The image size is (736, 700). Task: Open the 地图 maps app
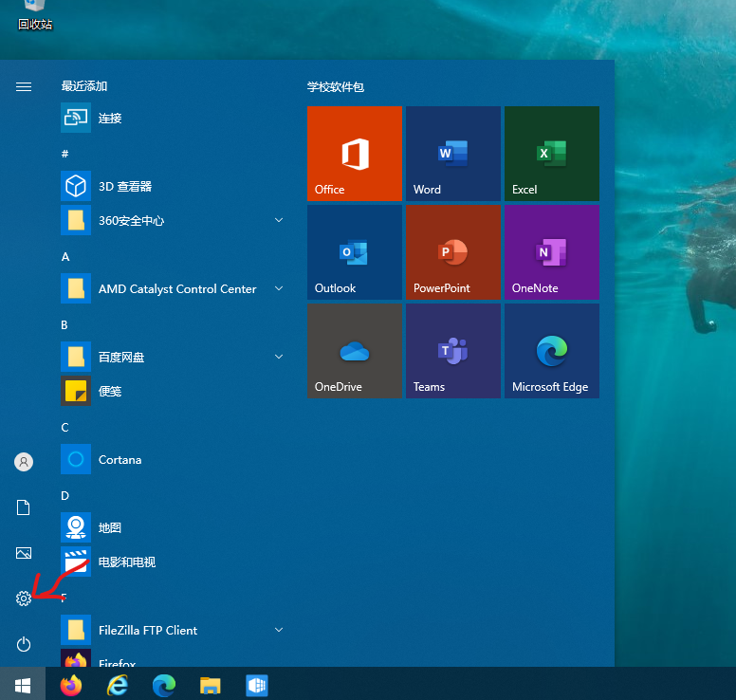tap(174, 527)
